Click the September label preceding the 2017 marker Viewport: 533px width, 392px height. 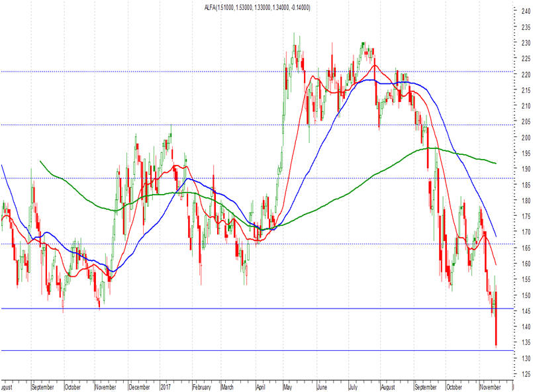43,387
